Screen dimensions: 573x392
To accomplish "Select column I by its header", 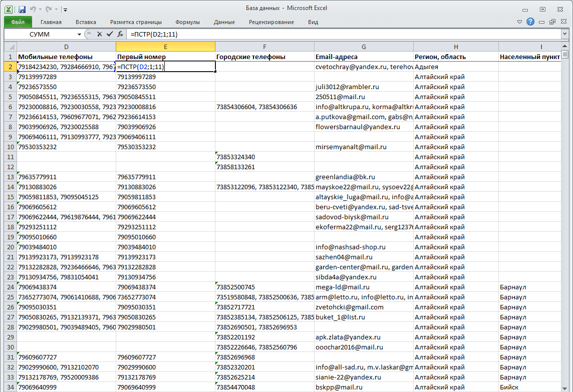I will pyautogui.click(x=529, y=47).
